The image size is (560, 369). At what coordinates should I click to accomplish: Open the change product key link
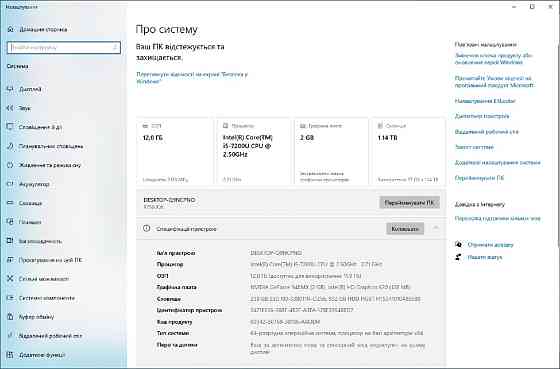pyautogui.click(x=494, y=59)
